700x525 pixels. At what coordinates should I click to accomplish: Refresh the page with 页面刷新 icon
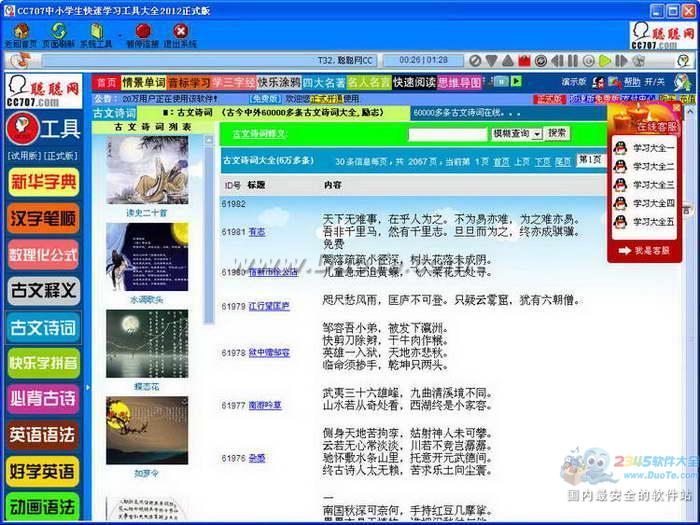(x=58, y=31)
